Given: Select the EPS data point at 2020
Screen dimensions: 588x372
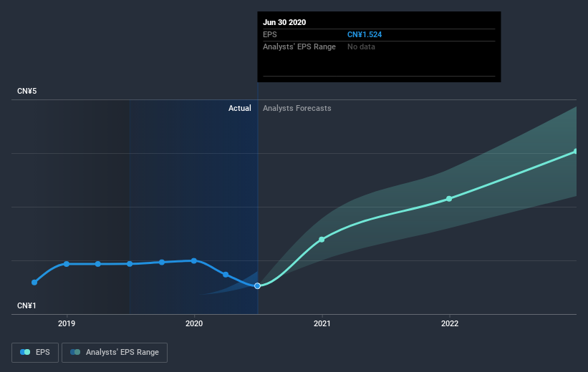Looking at the screenshot, I should pos(194,260).
